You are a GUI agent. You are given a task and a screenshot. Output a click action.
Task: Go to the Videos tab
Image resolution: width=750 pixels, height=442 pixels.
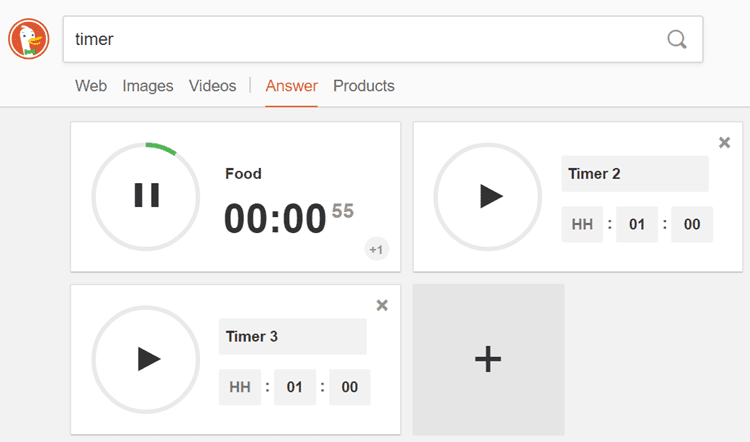212,86
